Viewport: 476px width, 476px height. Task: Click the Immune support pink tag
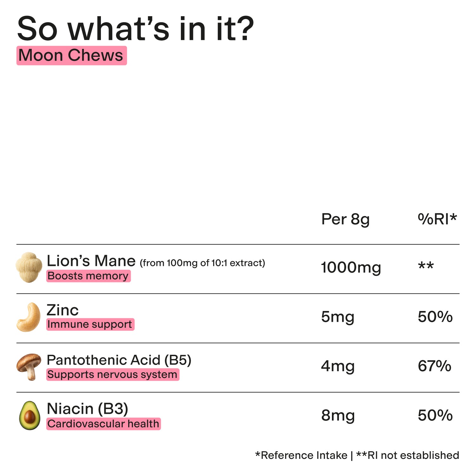tap(90, 324)
